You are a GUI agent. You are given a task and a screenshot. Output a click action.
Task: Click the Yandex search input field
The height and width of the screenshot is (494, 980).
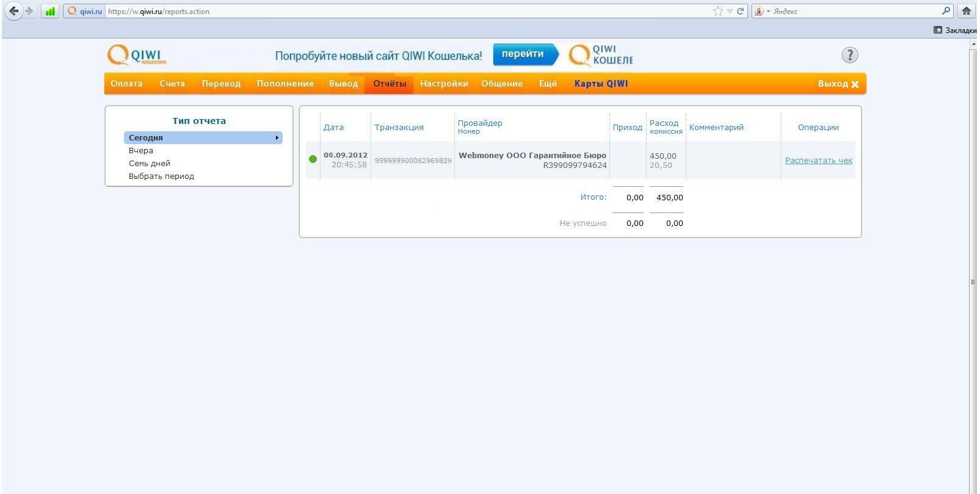tap(855, 11)
